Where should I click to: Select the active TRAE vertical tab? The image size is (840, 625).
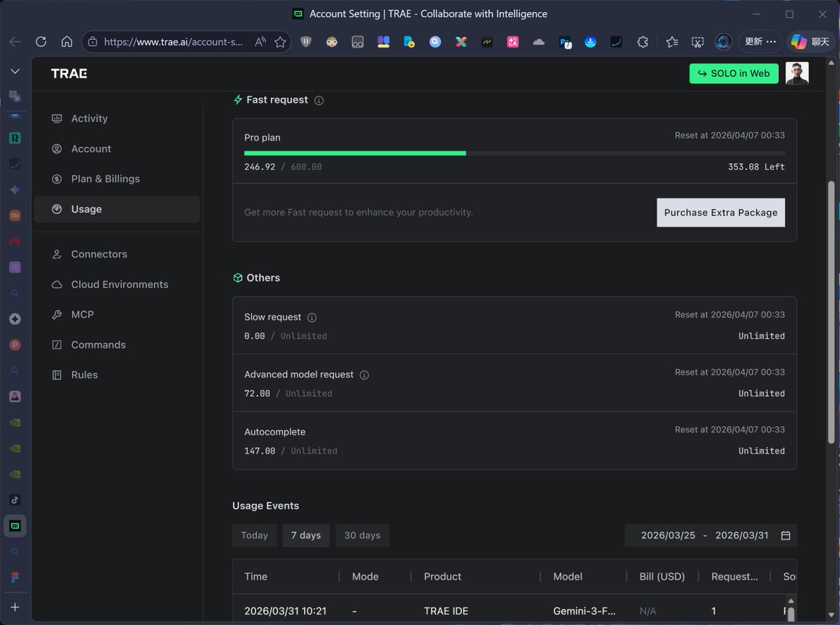[x=15, y=526]
